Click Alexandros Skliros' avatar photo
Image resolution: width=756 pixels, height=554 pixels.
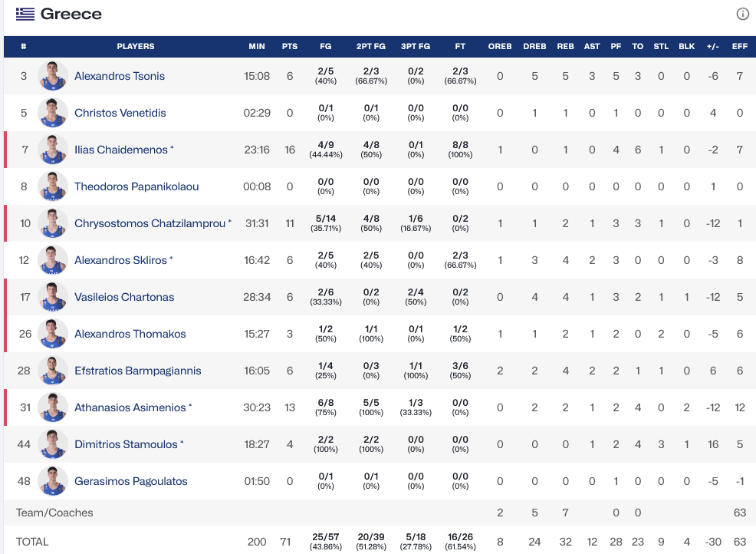pyautogui.click(x=53, y=260)
